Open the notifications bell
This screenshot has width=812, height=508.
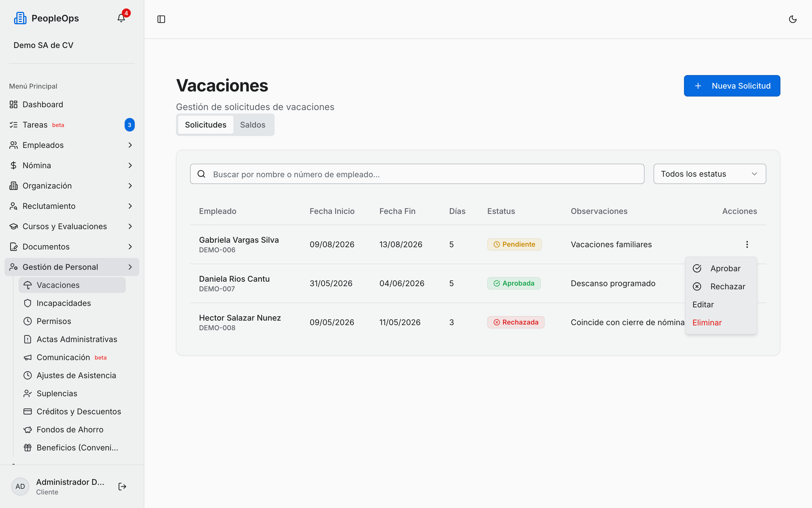(x=121, y=18)
